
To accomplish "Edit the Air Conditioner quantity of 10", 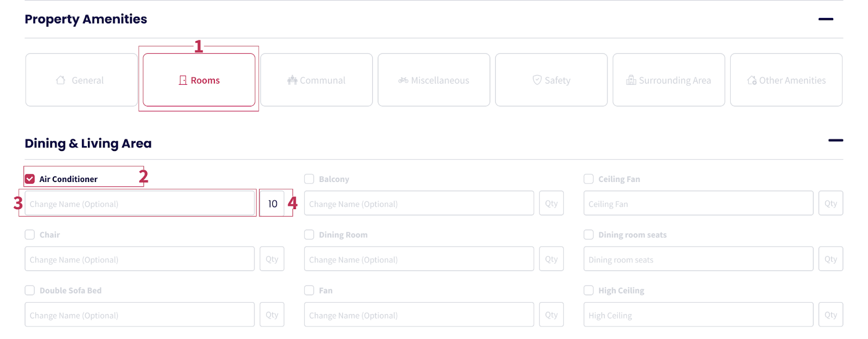I will click(272, 203).
